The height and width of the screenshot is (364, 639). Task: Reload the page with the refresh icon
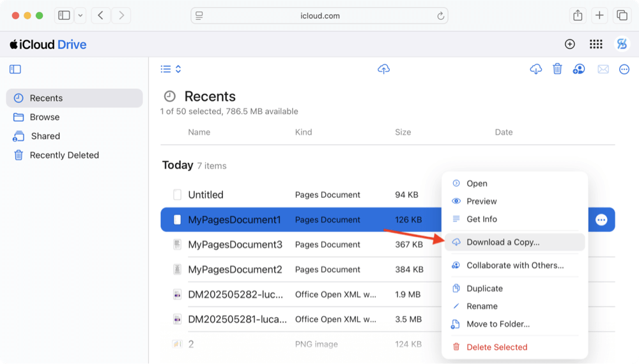coord(440,16)
